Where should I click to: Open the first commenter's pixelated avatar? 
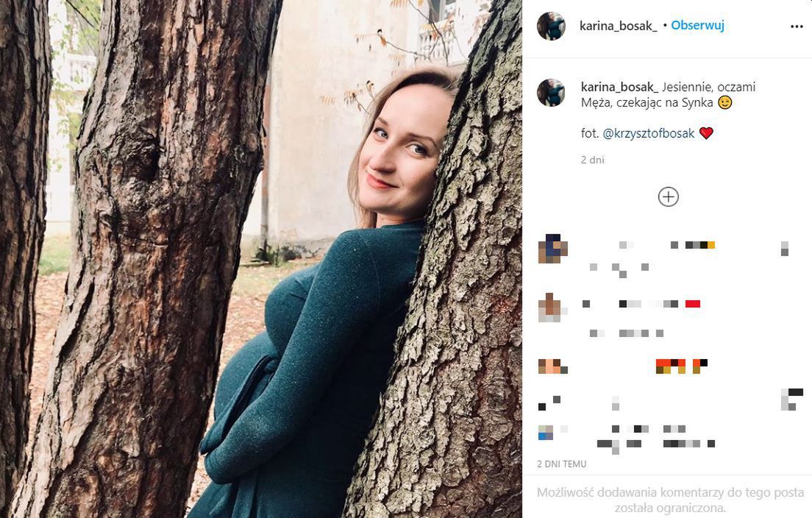(x=552, y=249)
